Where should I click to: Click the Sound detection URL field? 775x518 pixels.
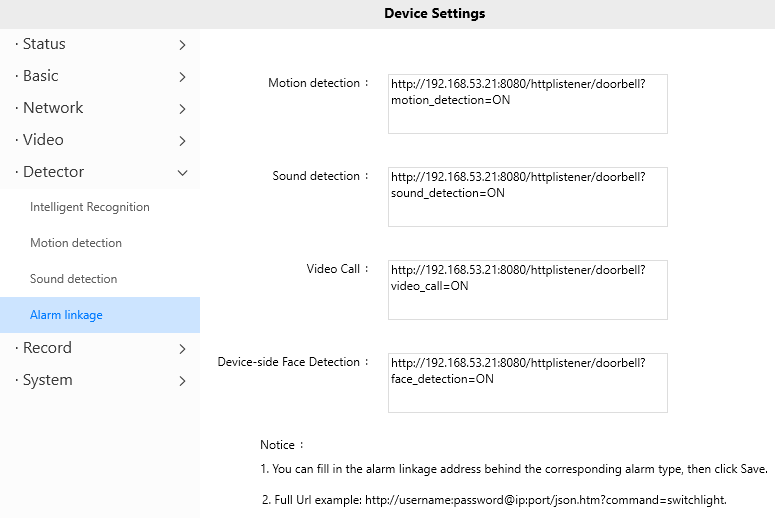[x=527, y=196]
